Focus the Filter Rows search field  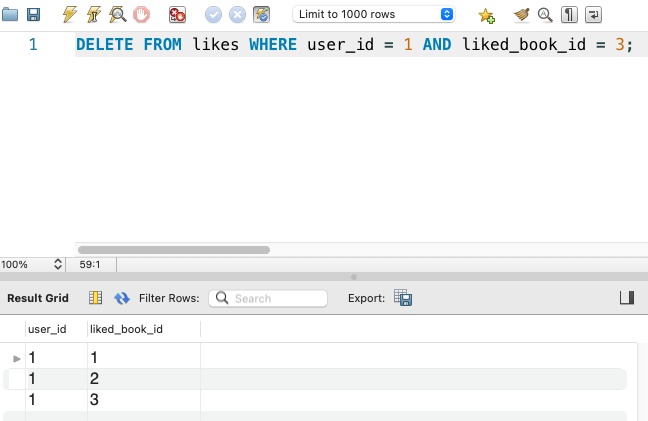coord(268,298)
